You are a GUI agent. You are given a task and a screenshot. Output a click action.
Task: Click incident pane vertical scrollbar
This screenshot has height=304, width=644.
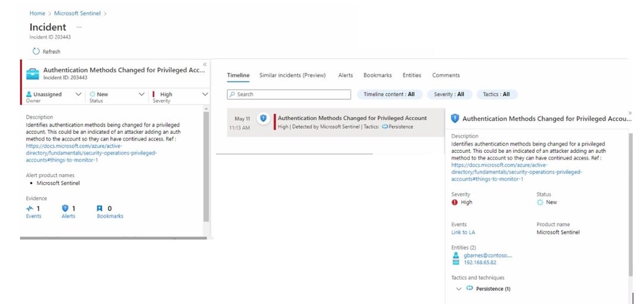[206, 166]
